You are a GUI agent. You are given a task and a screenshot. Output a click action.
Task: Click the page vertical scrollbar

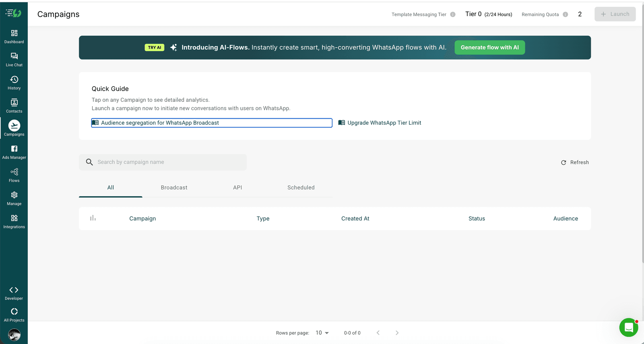[x=642, y=133]
